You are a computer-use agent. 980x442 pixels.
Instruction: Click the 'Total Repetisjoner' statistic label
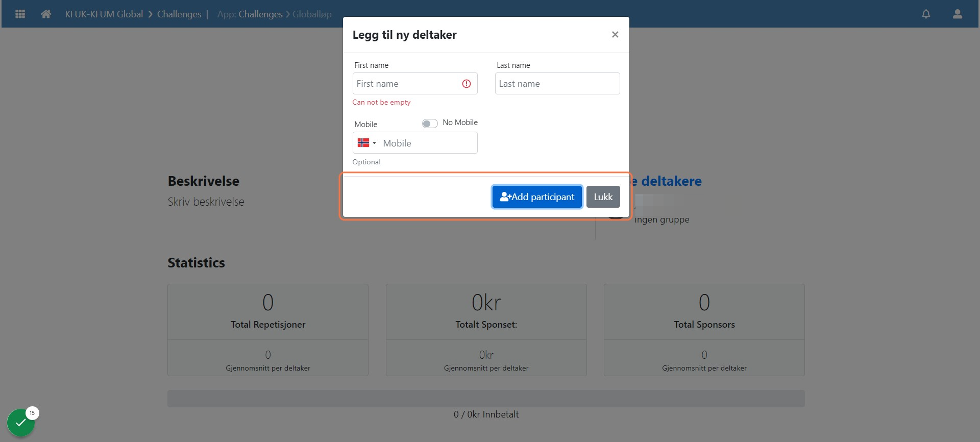click(x=268, y=325)
